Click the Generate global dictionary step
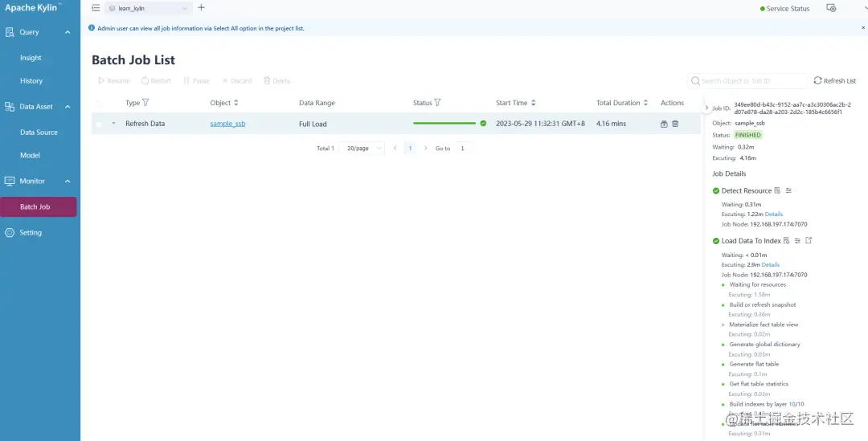The height and width of the screenshot is (441, 868). pyautogui.click(x=764, y=345)
